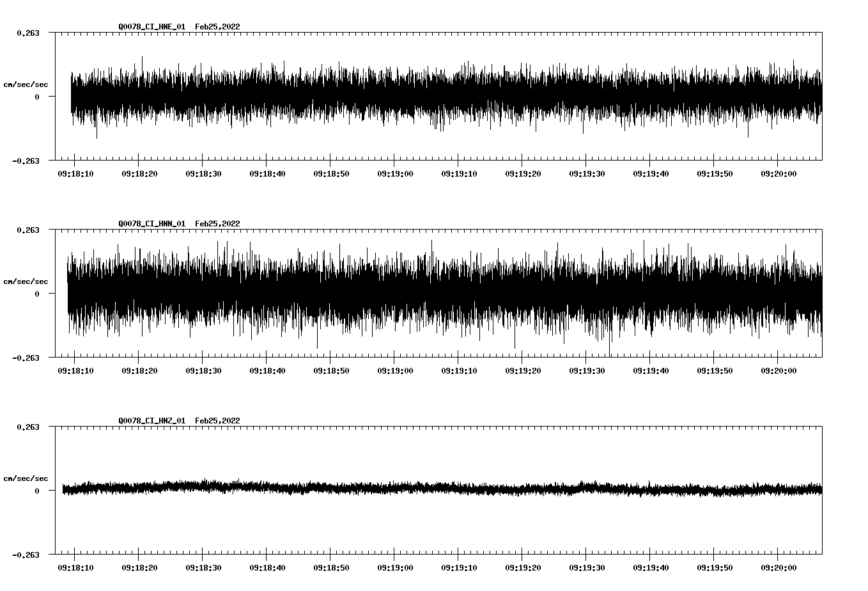Select the 0.263 upper limit on HNE plot
Screen dimensions: 868x591
click(x=27, y=33)
